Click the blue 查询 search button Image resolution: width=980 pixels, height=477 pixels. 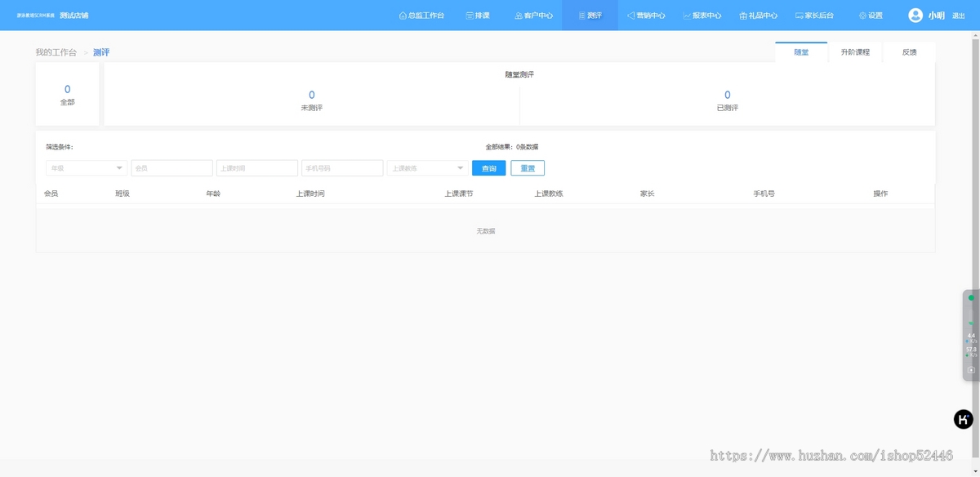(488, 168)
